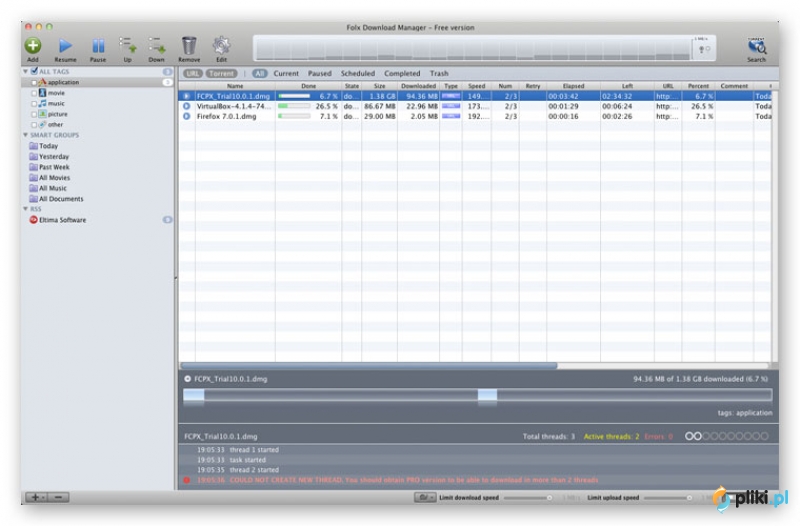
Task: Open the dropdown left of Limit download speed
Action: (425, 497)
